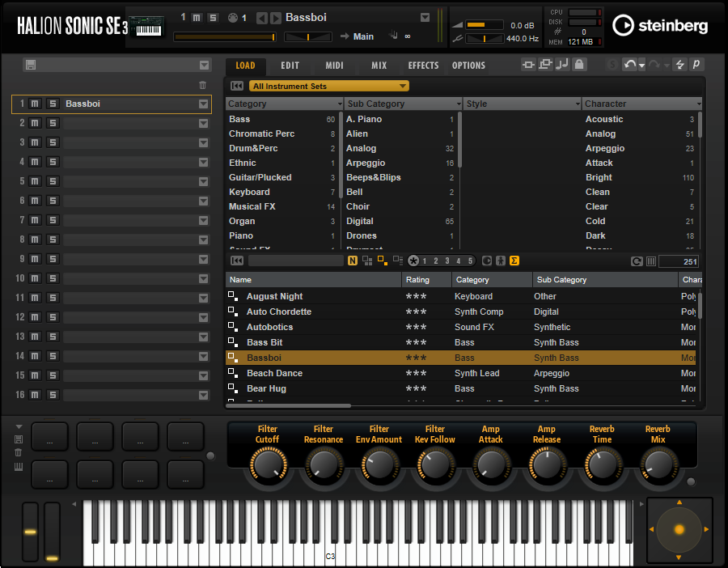Expand the Sub Category column dropdown
This screenshot has width=728, height=568.
pyautogui.click(x=459, y=104)
